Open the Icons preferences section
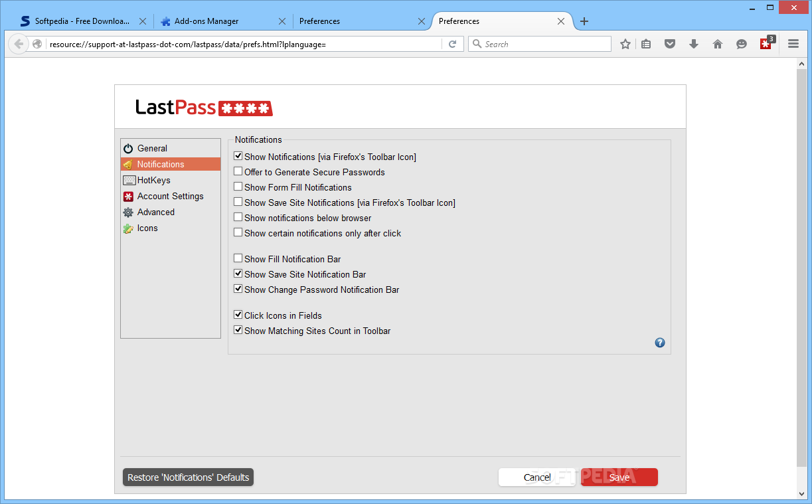This screenshot has width=812, height=504. [171, 228]
